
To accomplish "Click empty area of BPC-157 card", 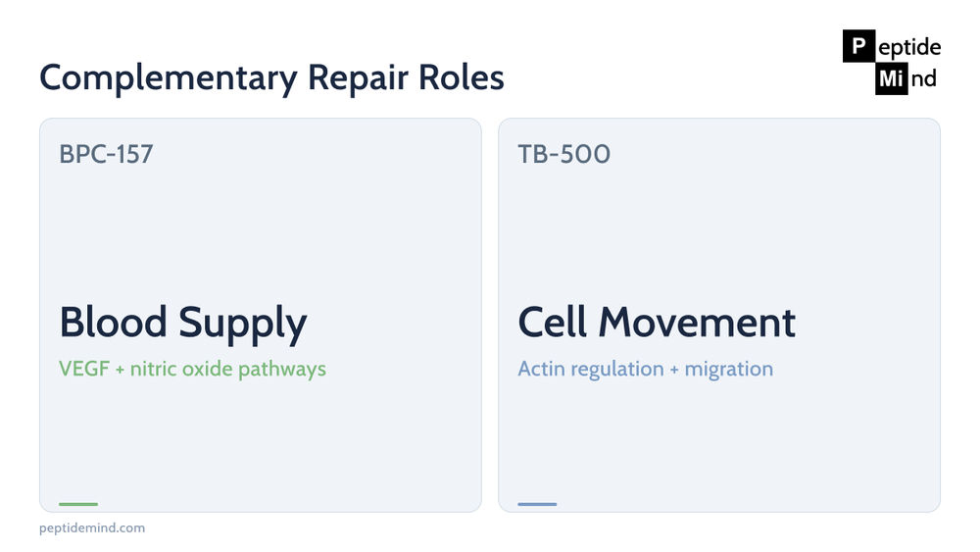I will coord(261,231).
